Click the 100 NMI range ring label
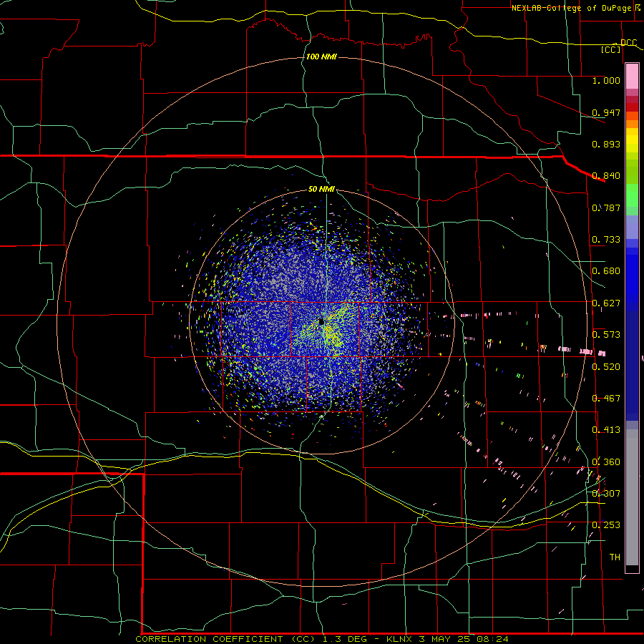Screen dimensions: 644x644 click(x=321, y=57)
